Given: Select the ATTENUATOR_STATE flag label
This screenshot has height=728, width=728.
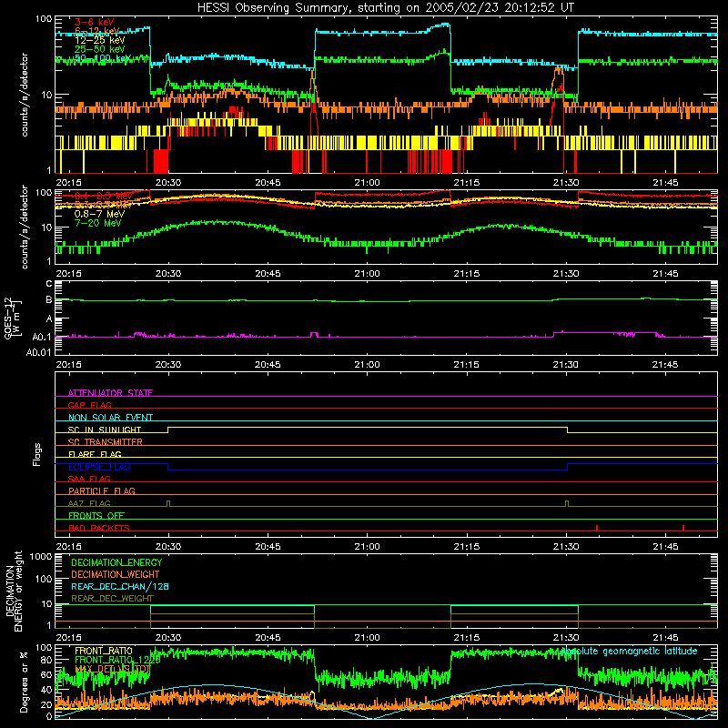Looking at the screenshot, I should [x=110, y=393].
